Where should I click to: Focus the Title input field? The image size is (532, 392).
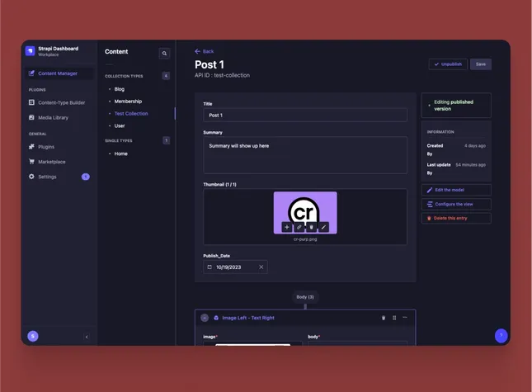coord(305,115)
